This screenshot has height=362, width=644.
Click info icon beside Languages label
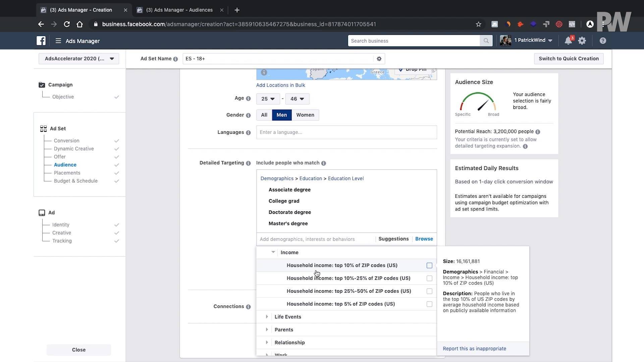[x=248, y=133]
